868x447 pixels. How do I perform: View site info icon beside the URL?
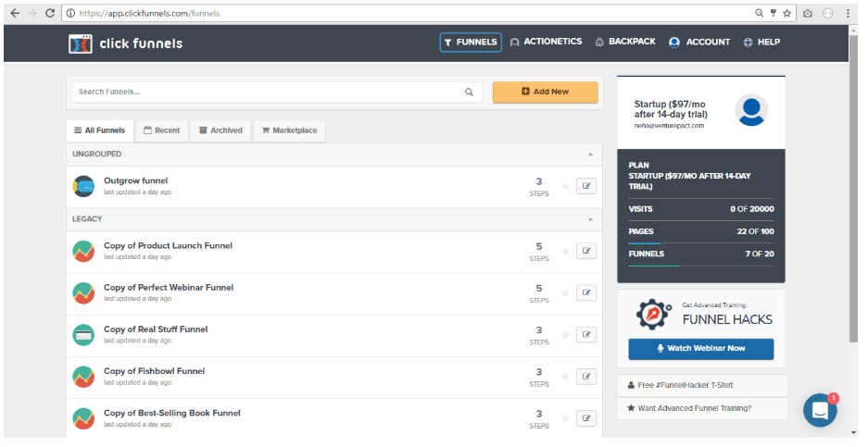70,13
